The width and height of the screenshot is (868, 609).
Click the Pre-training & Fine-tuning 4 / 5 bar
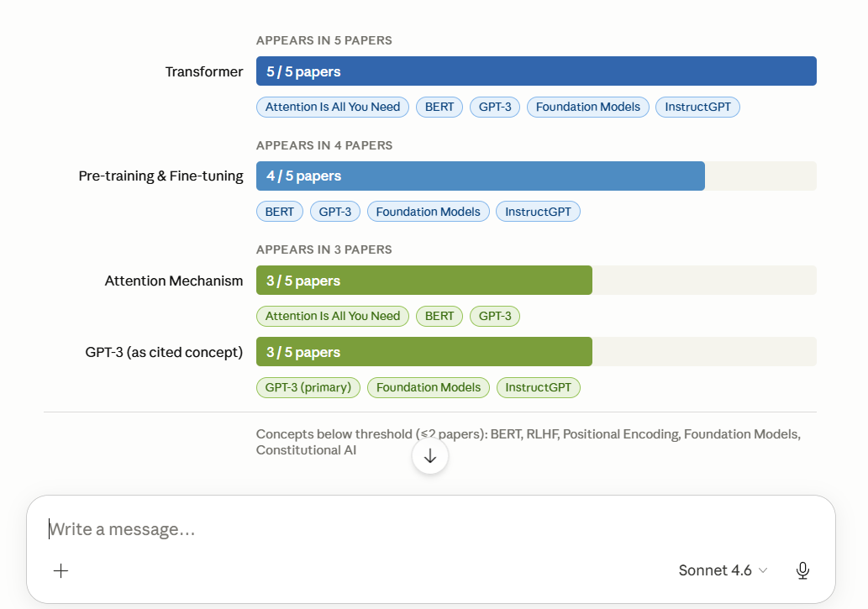point(481,176)
